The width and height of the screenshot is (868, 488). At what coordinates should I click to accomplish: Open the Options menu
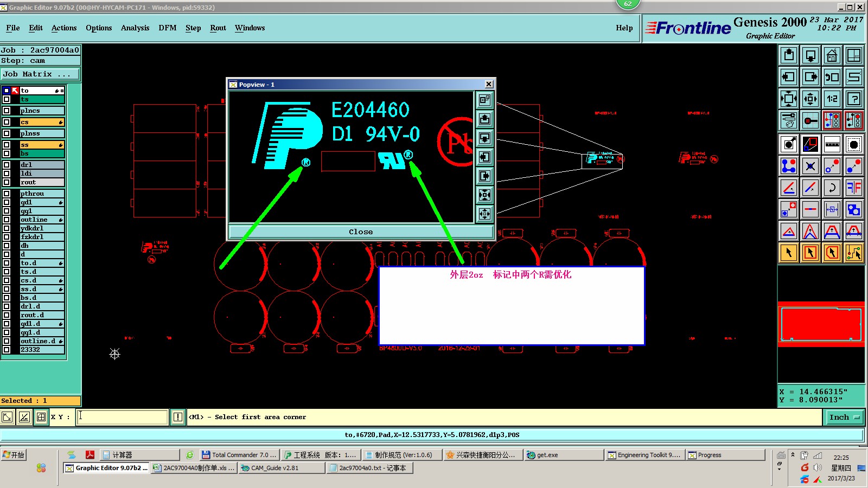[99, 28]
